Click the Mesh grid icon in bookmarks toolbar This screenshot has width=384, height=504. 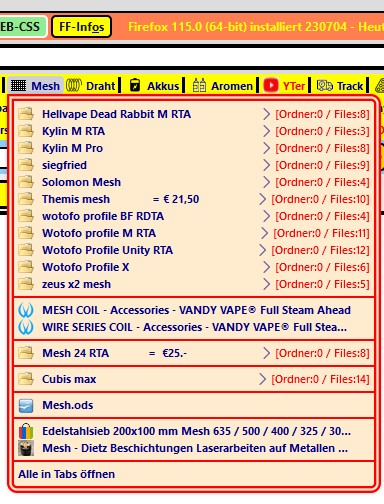[x=18, y=86]
